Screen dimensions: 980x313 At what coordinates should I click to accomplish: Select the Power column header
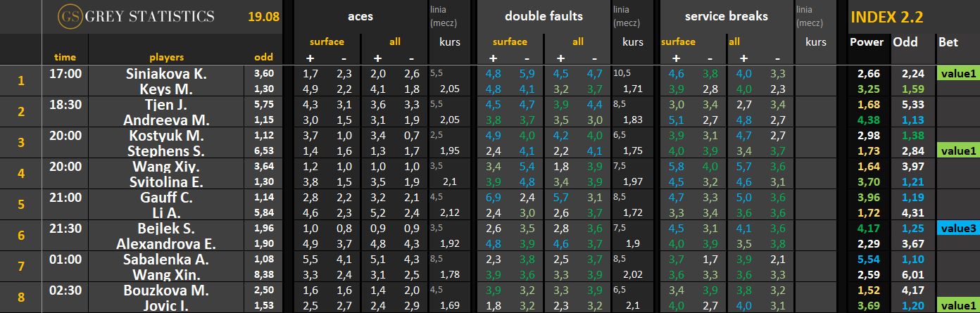(867, 42)
